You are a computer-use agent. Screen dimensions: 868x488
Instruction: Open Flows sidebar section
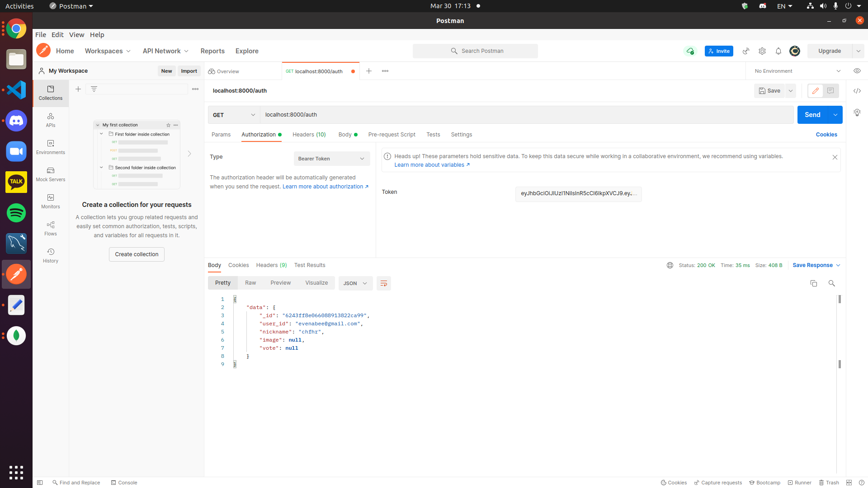(x=51, y=229)
